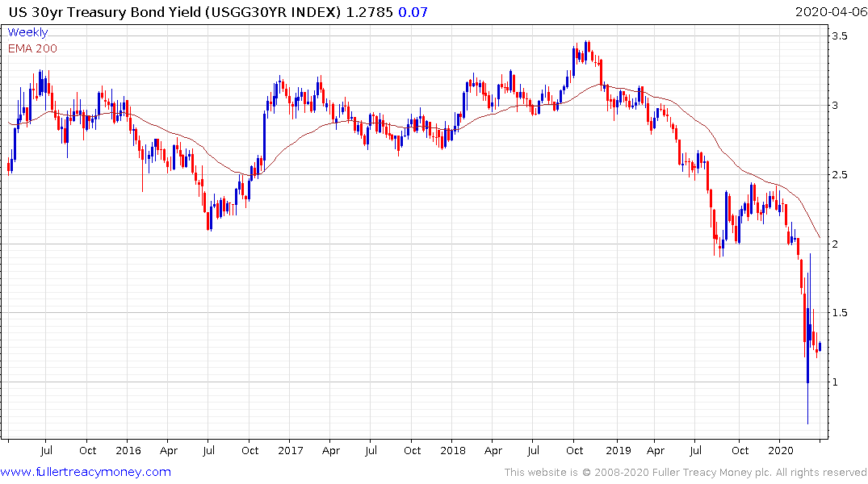Click the date 2020-04-06

(x=831, y=12)
